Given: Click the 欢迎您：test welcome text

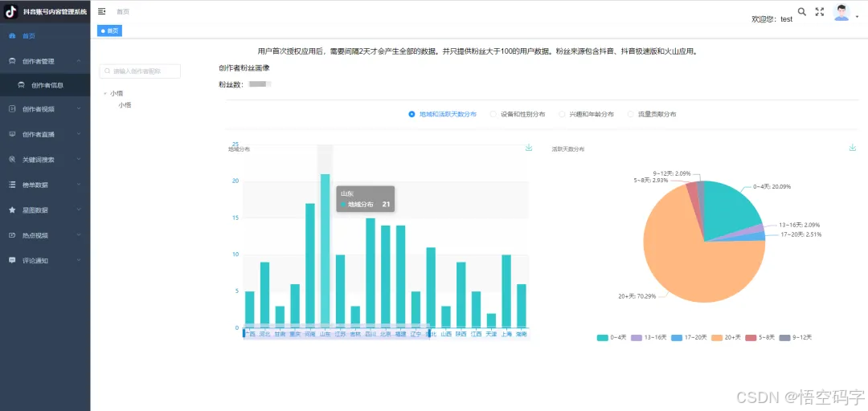Looking at the screenshot, I should click(x=772, y=18).
